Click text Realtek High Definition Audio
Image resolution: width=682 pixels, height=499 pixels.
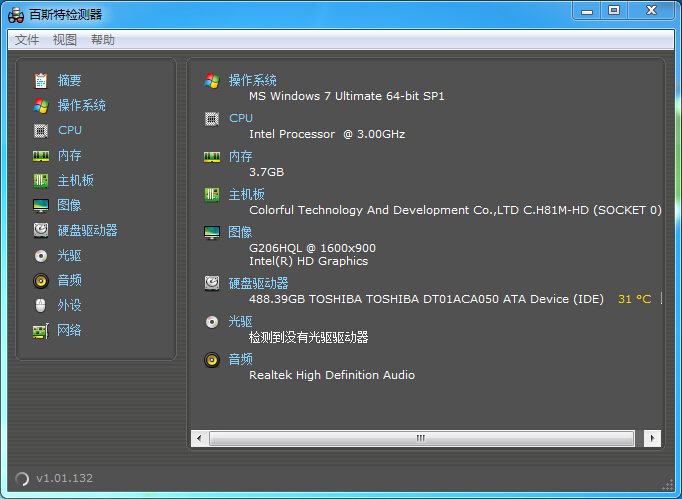pos(332,375)
